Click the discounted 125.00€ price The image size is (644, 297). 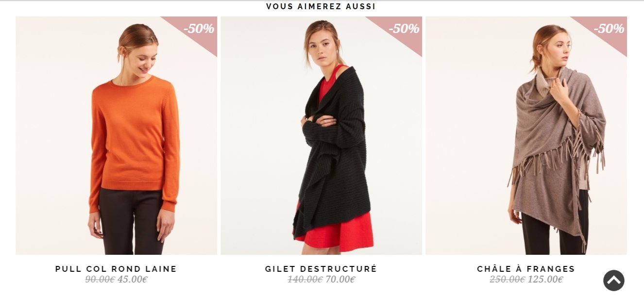(x=545, y=280)
